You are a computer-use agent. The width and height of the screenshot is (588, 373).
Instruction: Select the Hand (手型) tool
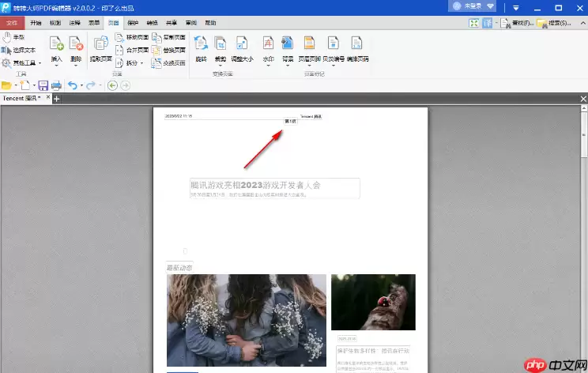tap(13, 37)
